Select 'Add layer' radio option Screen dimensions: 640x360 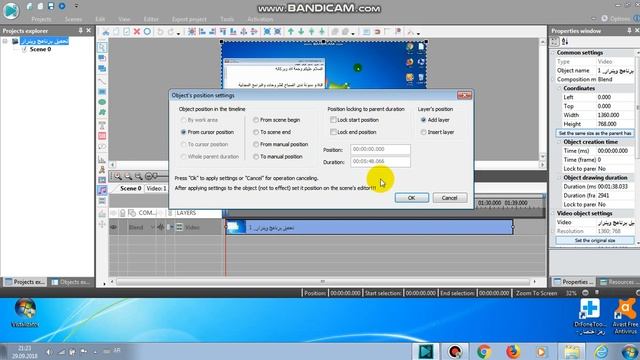423,120
